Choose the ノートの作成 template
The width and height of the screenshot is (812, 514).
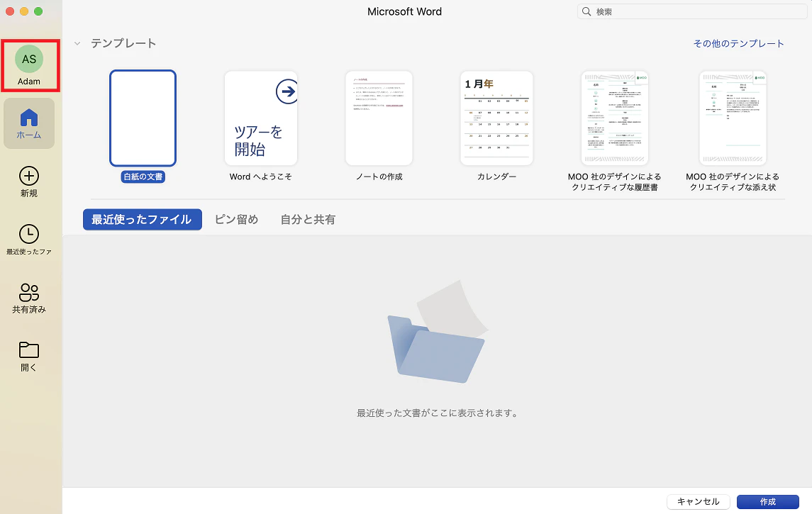pyautogui.click(x=379, y=118)
